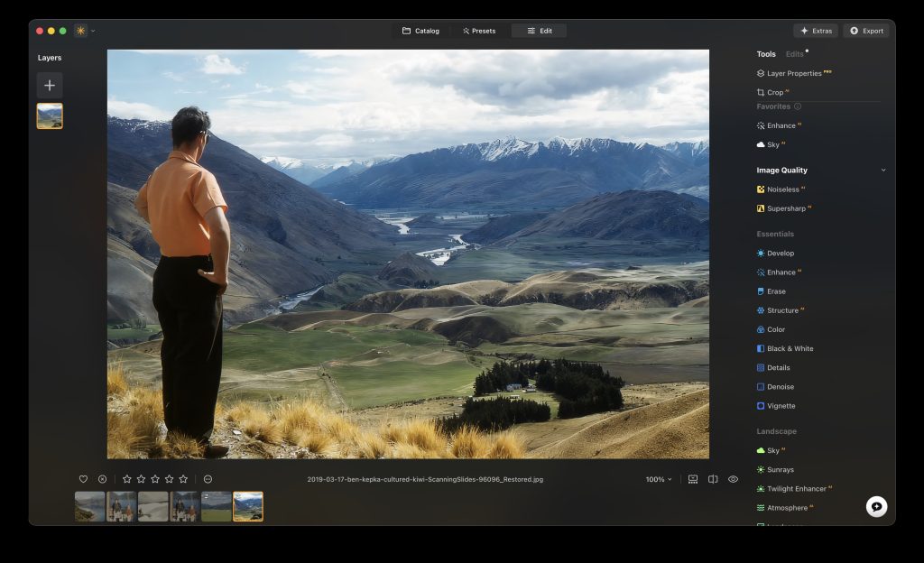Favorite the photo with the heart icon
Image resolution: width=924 pixels, height=563 pixels.
[x=82, y=479]
